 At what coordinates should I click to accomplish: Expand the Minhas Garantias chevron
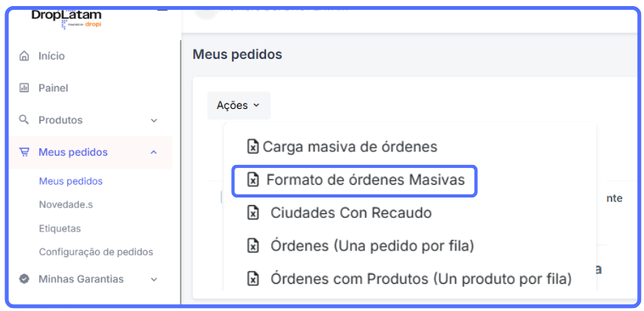coord(154,279)
